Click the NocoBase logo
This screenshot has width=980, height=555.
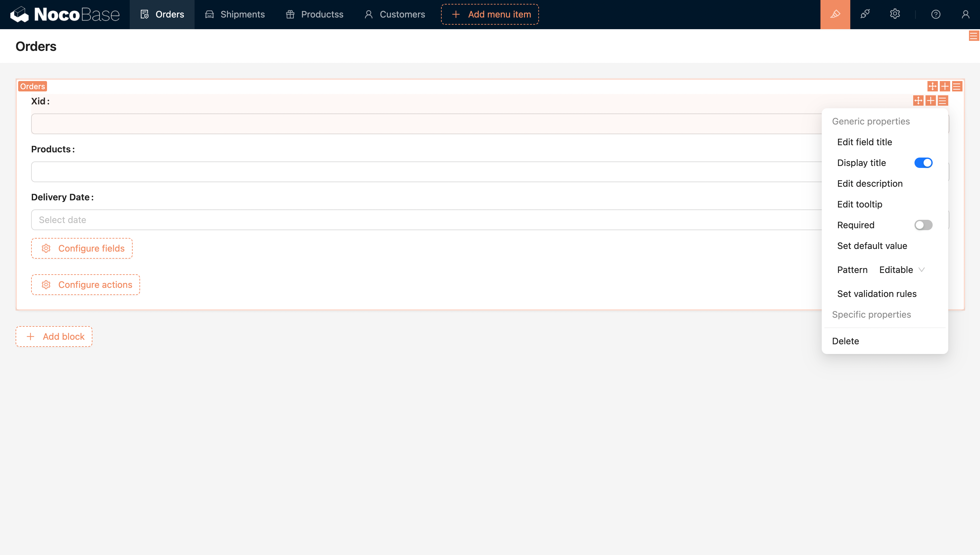(65, 15)
